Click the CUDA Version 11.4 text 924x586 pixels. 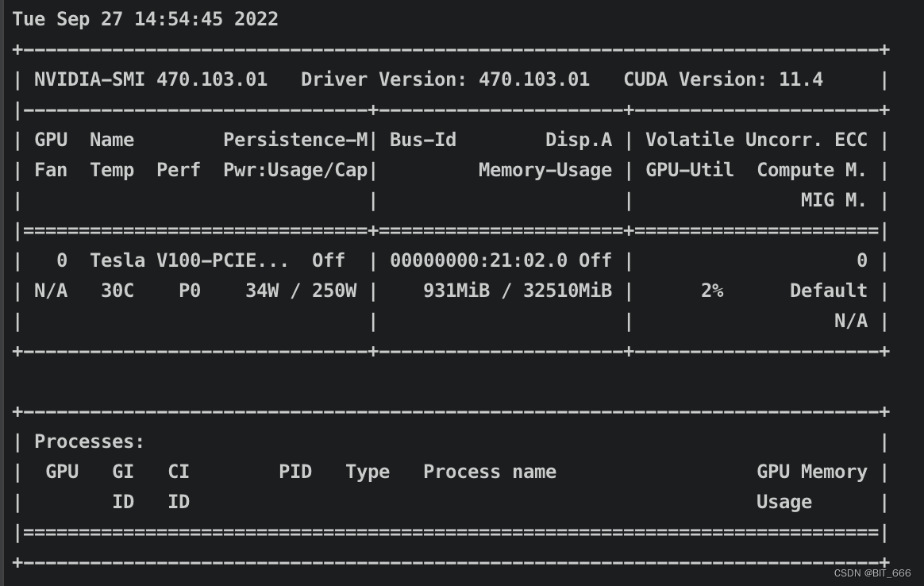pos(723,79)
